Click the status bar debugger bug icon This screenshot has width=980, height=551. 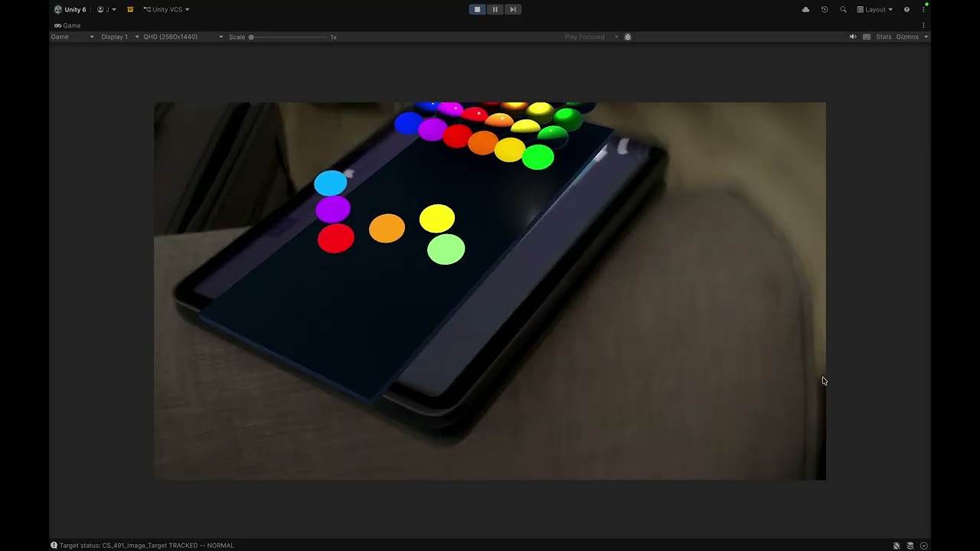[x=897, y=546]
